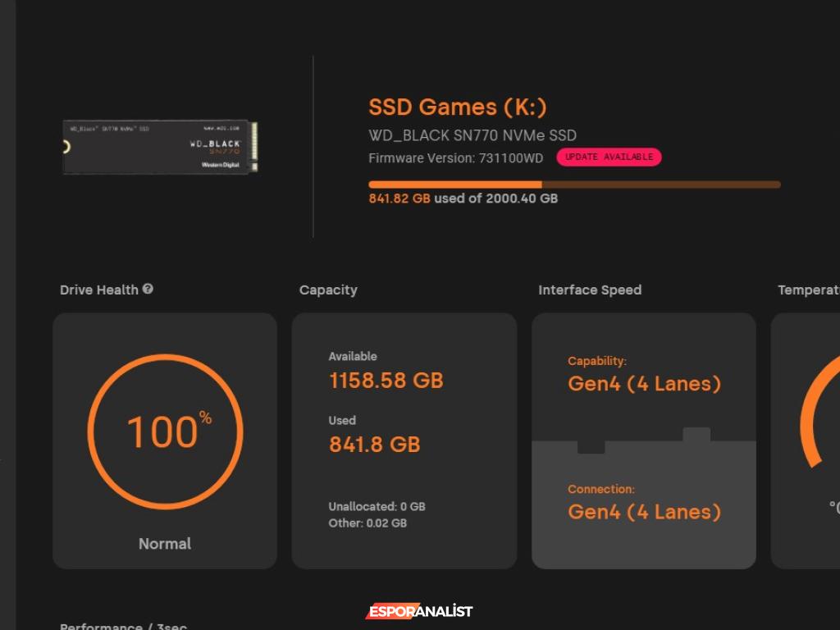Toggle the Gen4 Capability display
The width and height of the screenshot is (840, 630).
(x=644, y=383)
